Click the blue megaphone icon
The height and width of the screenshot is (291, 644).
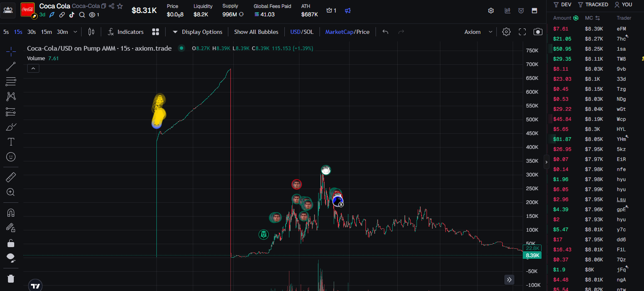(348, 10)
